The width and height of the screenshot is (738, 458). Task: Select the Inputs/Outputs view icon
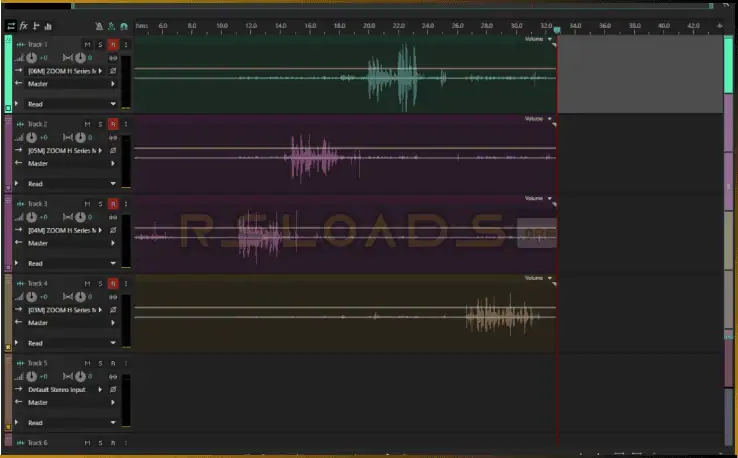coord(10,26)
